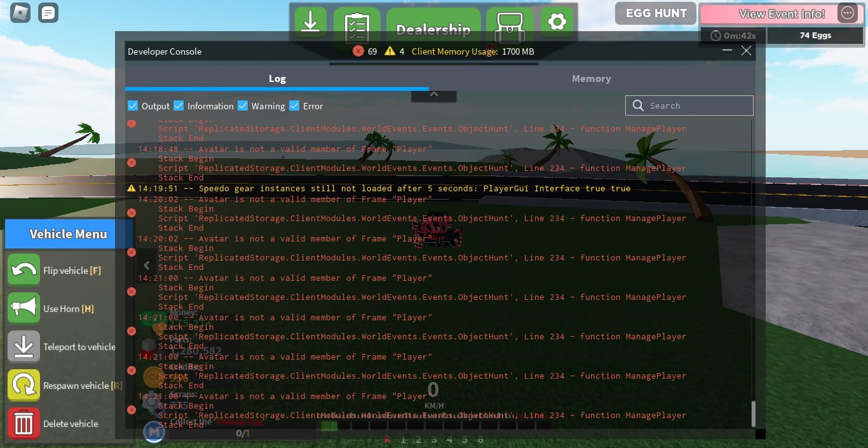Open the green clipboard checklist icon
The image size is (868, 448).
click(357, 25)
